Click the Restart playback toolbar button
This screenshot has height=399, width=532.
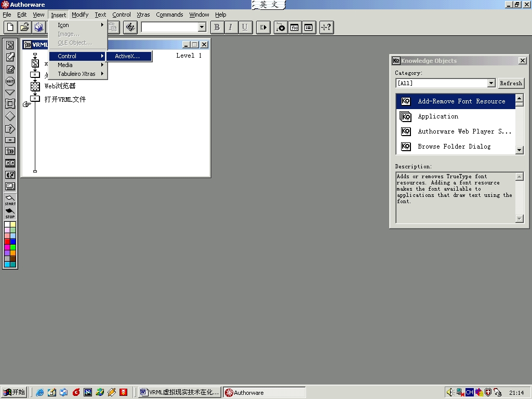point(263,28)
